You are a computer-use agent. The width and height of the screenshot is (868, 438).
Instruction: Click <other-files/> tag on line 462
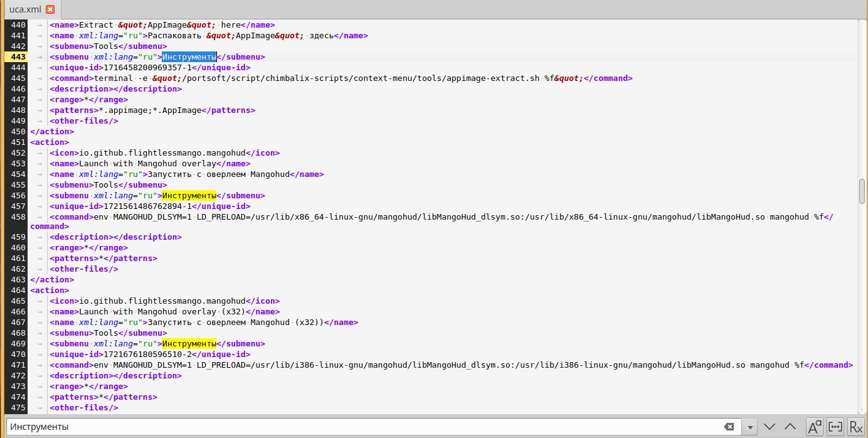click(x=84, y=269)
